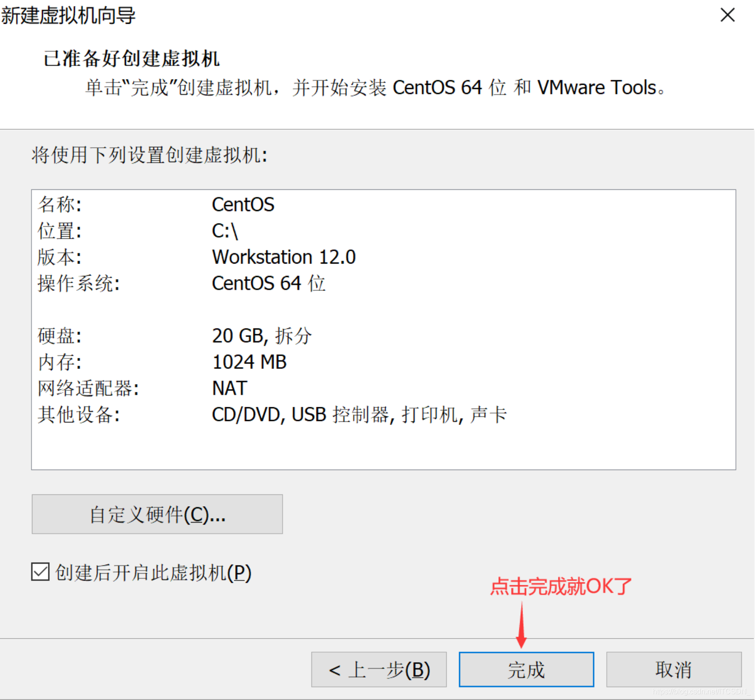Select the disk value 20 GB, 拆分
755x700 pixels.
pyautogui.click(x=262, y=336)
